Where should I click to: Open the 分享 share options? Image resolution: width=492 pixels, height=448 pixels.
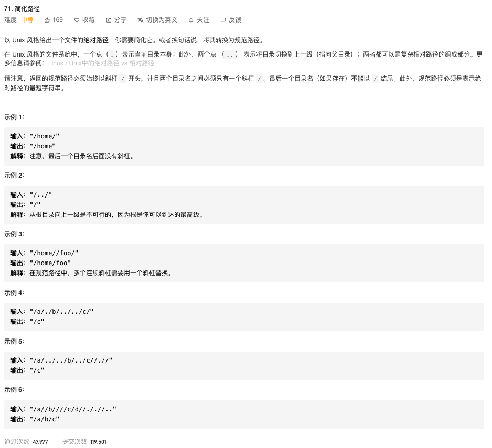[120, 20]
